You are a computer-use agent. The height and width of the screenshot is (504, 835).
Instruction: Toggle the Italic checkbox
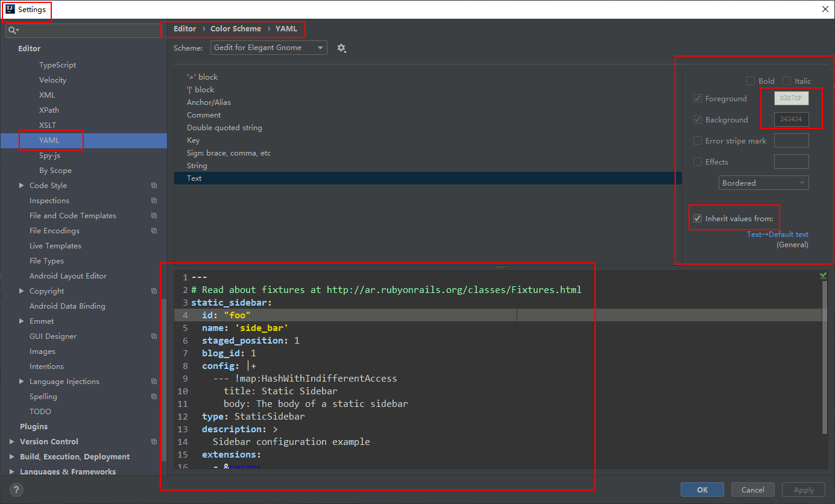coord(787,81)
